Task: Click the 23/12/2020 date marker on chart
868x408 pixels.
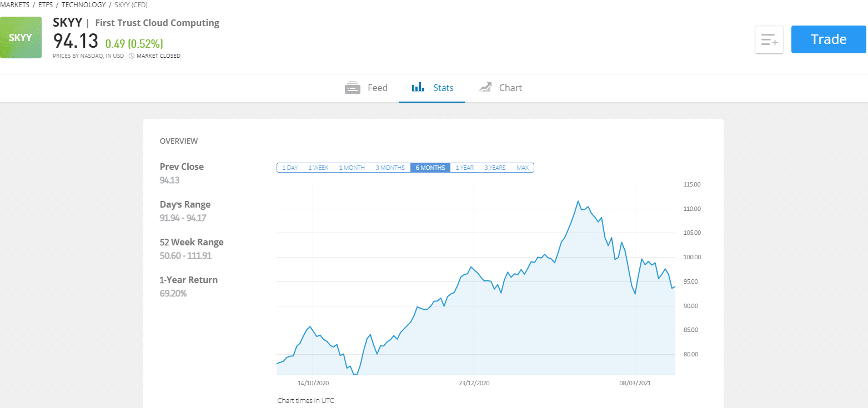Action: (x=474, y=383)
